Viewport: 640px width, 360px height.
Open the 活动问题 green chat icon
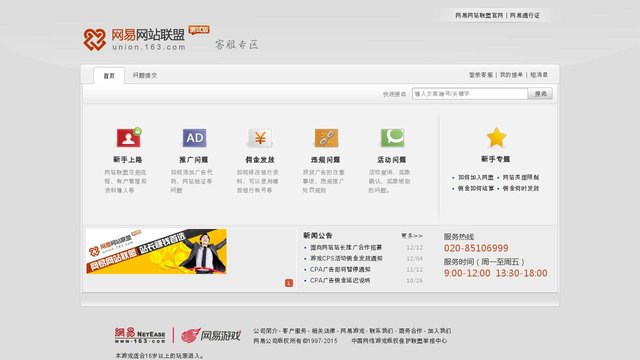392,138
